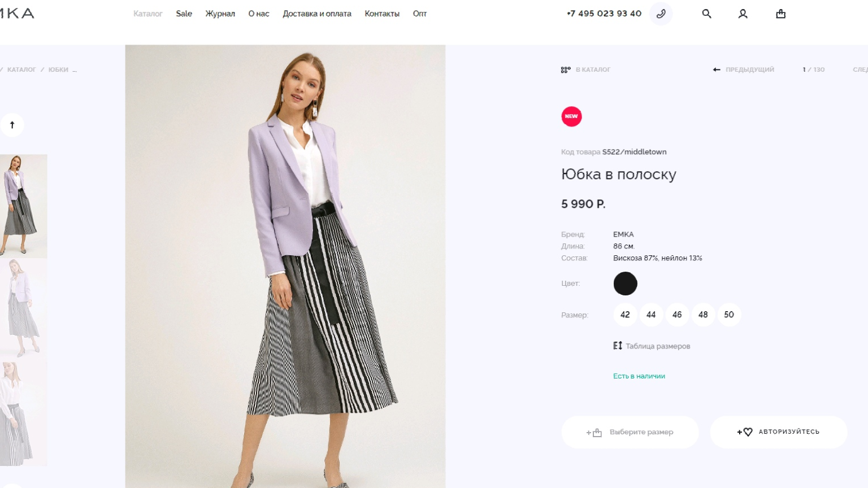Expand the breadcrumb ellipsis
Screen dimensions: 868x488
click(75, 70)
